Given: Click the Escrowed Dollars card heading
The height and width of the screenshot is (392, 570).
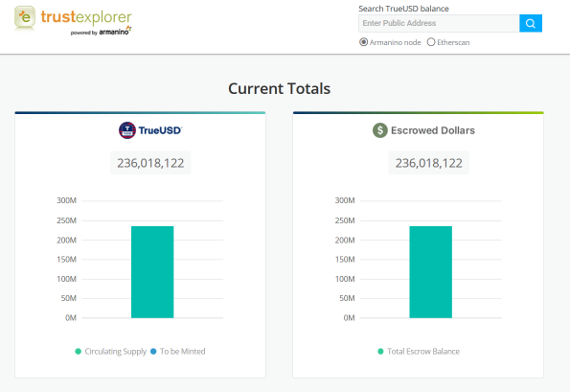Looking at the screenshot, I should (433, 130).
